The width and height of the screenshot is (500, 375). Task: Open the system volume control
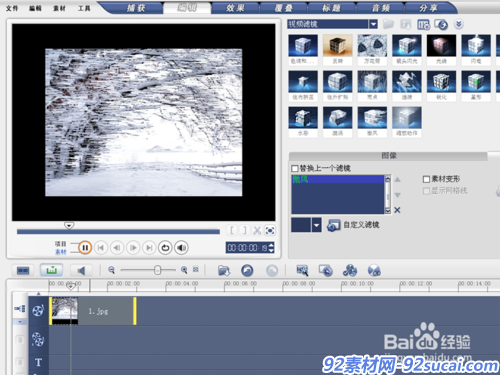pyautogui.click(x=181, y=248)
